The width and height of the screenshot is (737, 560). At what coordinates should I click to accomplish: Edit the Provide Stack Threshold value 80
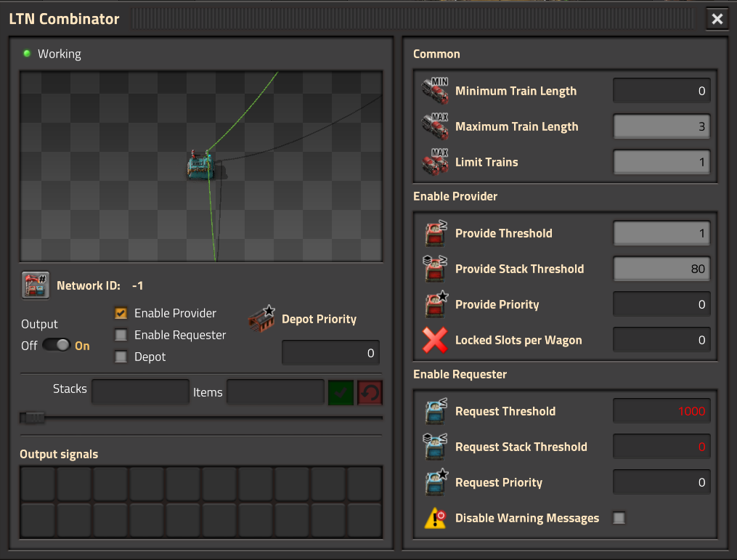661,269
